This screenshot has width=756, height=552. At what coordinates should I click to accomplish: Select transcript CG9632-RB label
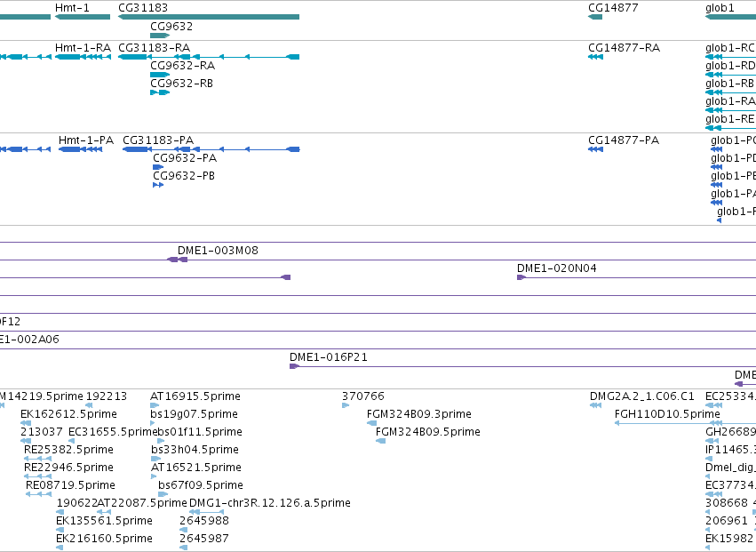[182, 84]
